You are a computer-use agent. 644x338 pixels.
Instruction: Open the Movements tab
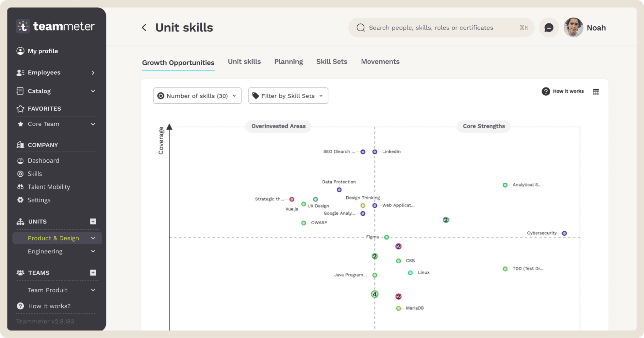click(380, 61)
